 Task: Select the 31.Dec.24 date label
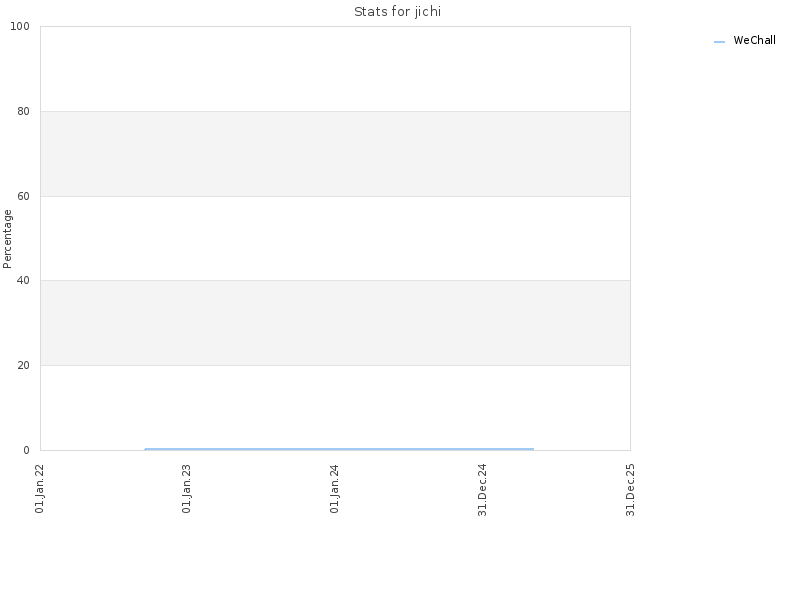[x=483, y=490]
